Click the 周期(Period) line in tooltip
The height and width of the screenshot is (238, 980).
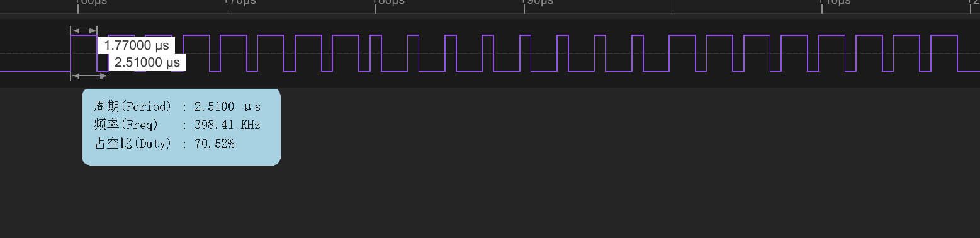pos(177,106)
